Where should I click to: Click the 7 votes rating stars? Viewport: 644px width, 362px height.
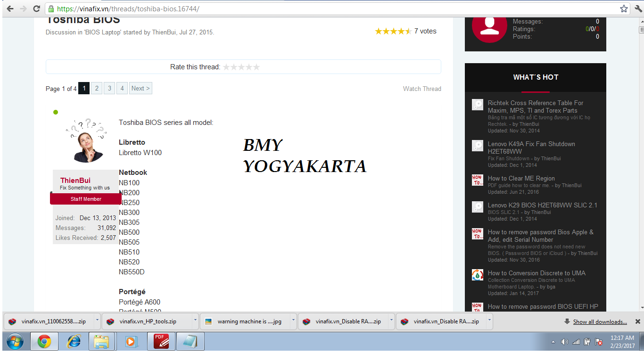tap(393, 31)
